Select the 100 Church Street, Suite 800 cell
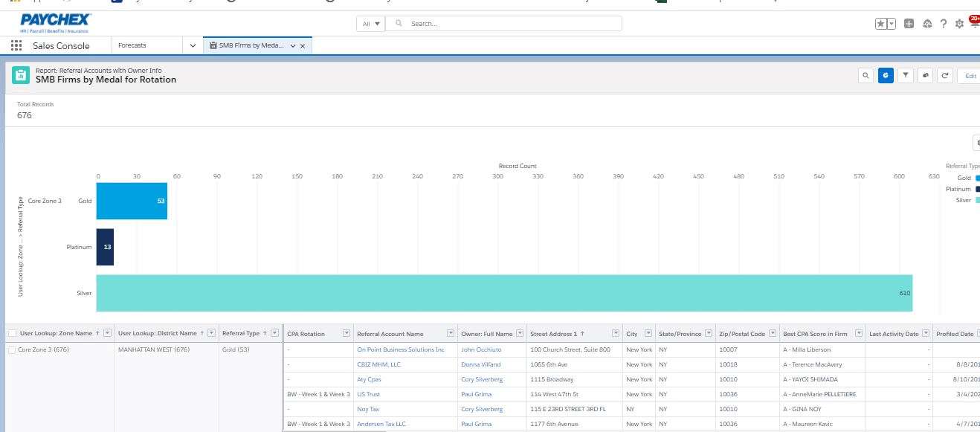 click(x=574, y=349)
